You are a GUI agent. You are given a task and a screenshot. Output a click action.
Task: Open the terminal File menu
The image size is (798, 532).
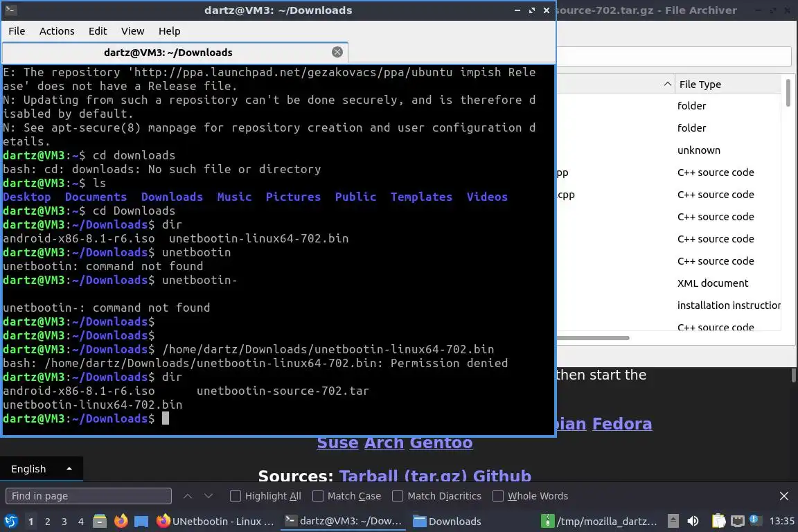tap(17, 31)
